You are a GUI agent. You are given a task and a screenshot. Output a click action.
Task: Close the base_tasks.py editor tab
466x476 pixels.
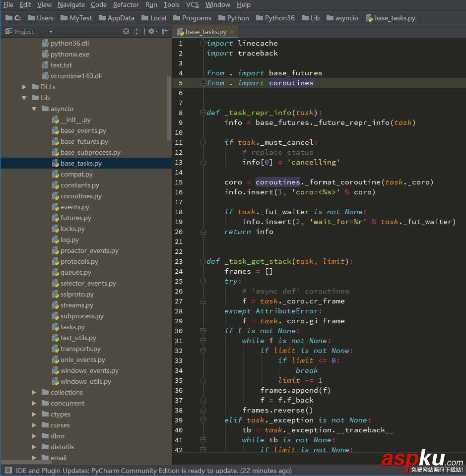pyautogui.click(x=232, y=32)
